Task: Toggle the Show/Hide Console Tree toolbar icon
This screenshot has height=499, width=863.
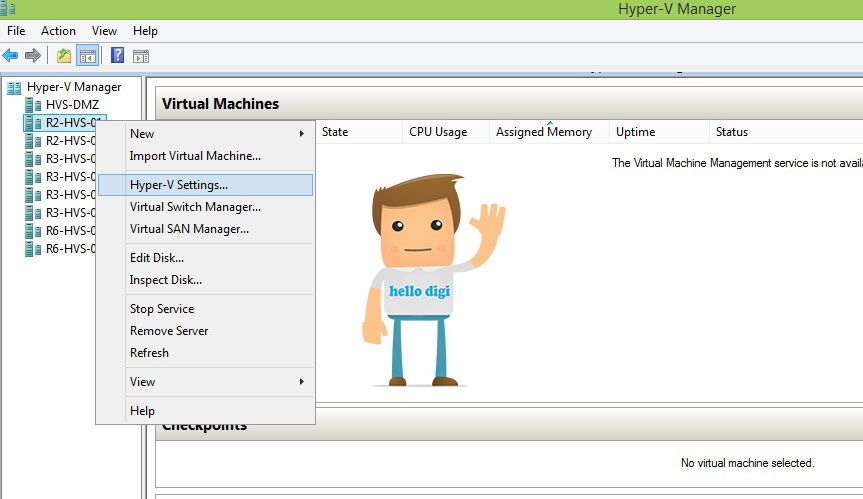Action: (x=88, y=56)
